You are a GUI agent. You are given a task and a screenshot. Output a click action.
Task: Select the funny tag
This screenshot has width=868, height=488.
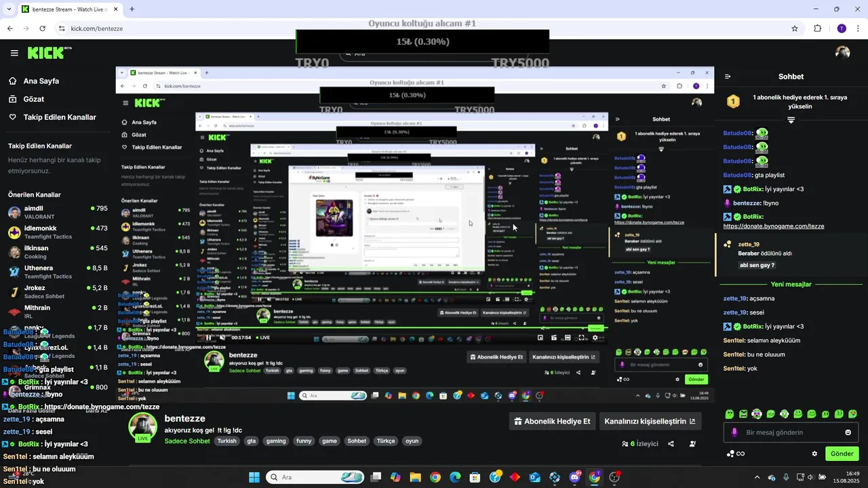(x=304, y=441)
